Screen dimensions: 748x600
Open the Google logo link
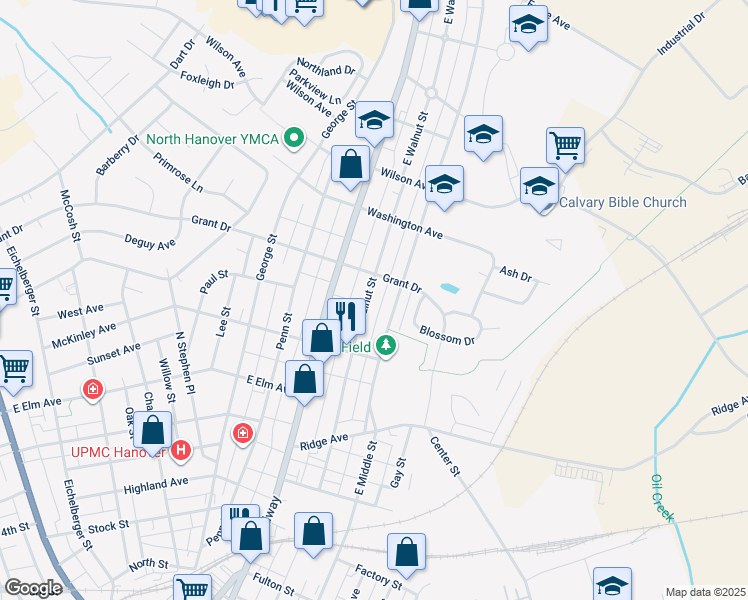[33, 588]
